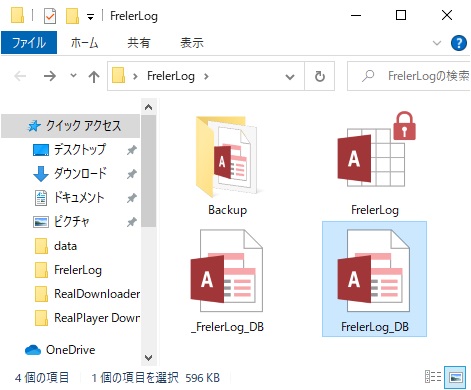Viewport: 471px width, 390px height.
Task: Expand the ribbon with the chevron
Action: pos(437,43)
